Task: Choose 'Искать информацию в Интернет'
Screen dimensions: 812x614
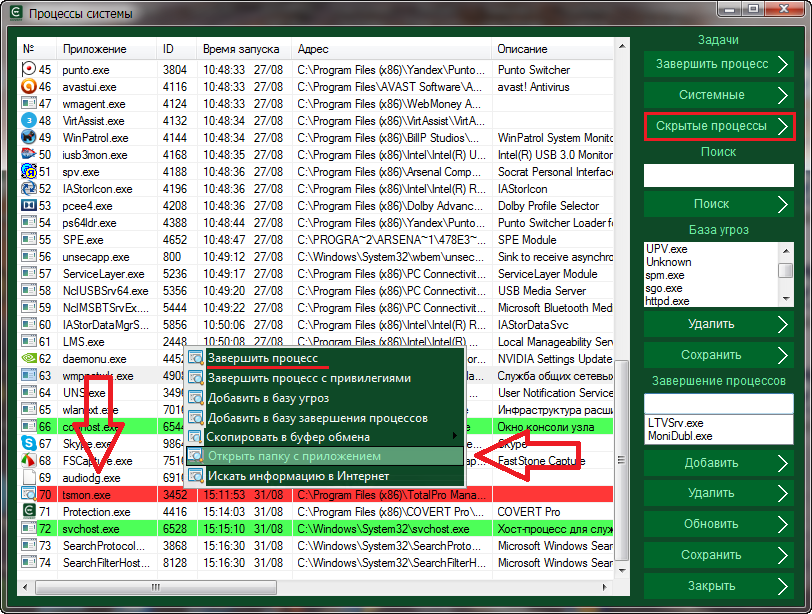Action: pyautogui.click(x=324, y=476)
